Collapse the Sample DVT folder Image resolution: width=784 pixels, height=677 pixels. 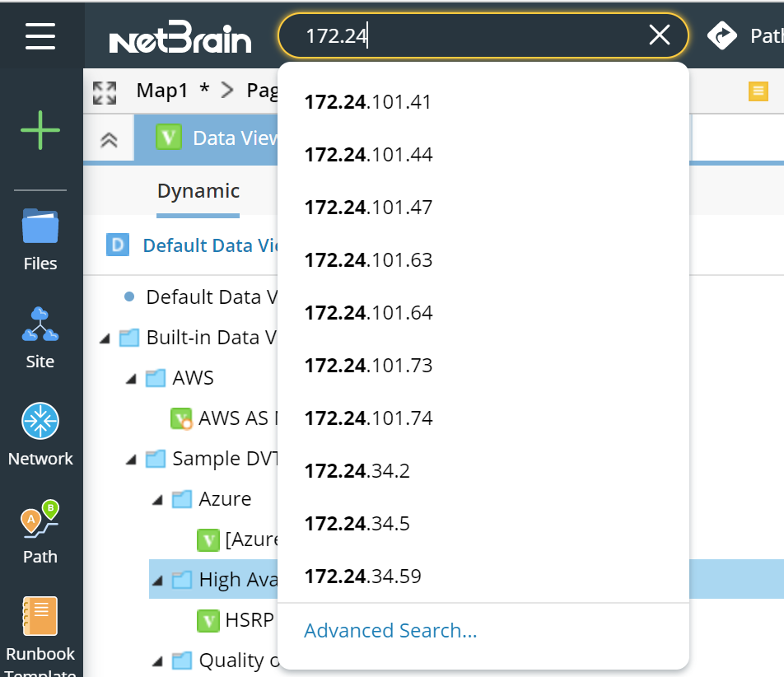(131, 460)
